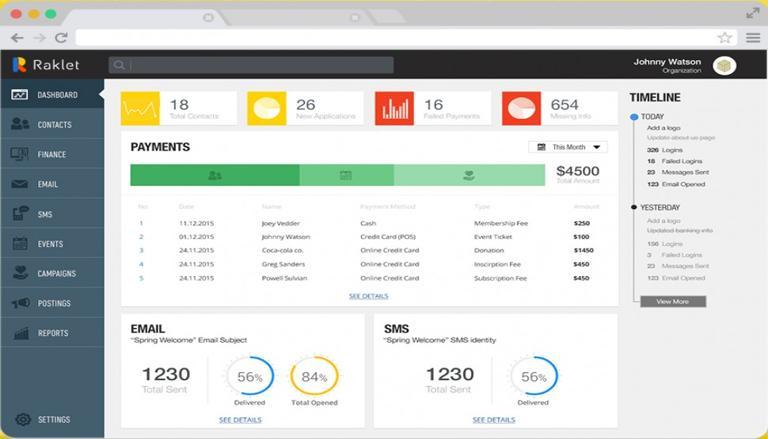Click See Details in the Email panel

(x=240, y=420)
